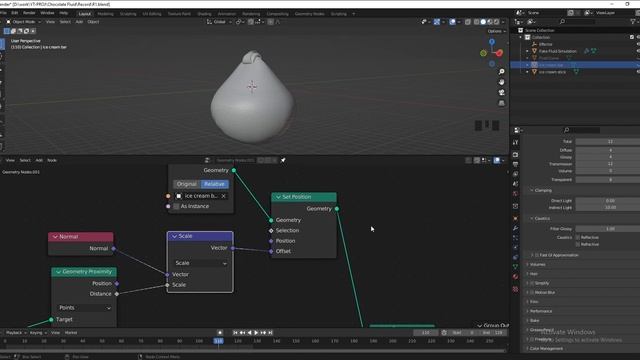Screen dimensions: 640x360
Task: Switch viewport to solid shading
Action: click(483, 22)
